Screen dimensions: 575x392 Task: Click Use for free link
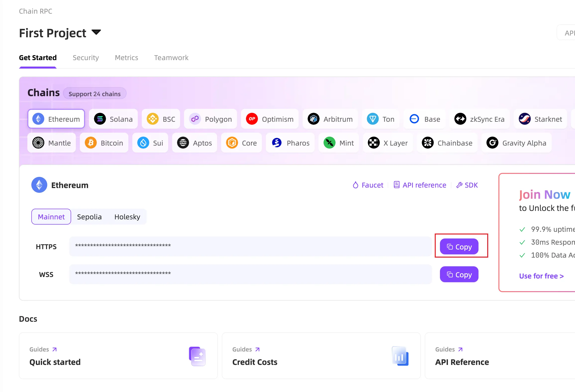coord(541,276)
